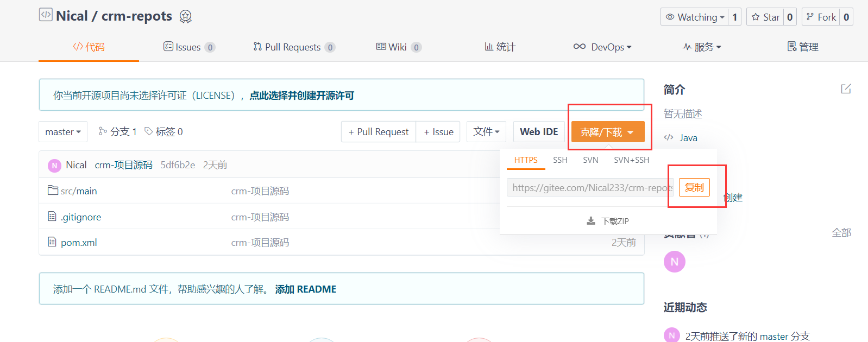Viewport: 868px width, 342px height.
Task: Click 复制 to copy clone URL
Action: click(x=694, y=187)
